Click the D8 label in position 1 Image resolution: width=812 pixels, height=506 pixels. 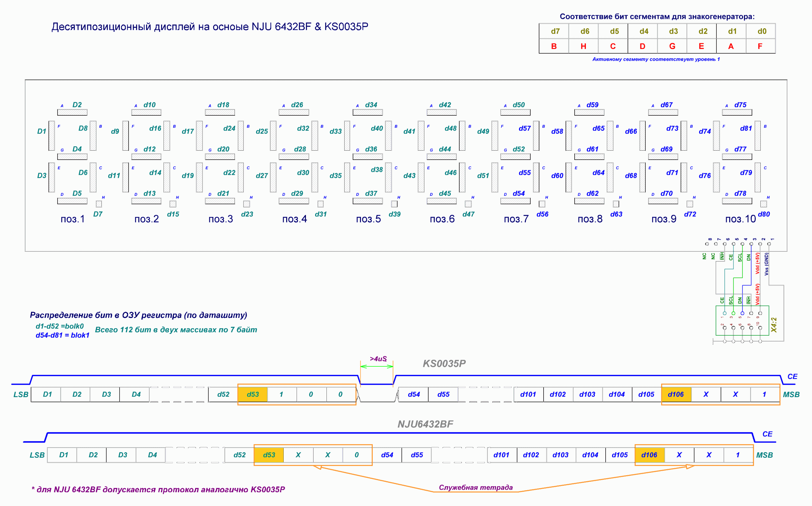pyautogui.click(x=83, y=128)
